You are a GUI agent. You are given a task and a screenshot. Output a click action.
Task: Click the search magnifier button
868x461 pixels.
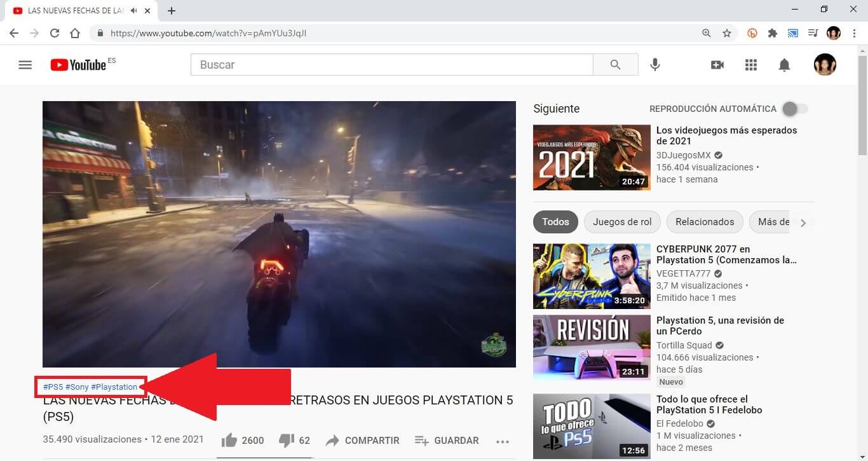point(615,64)
